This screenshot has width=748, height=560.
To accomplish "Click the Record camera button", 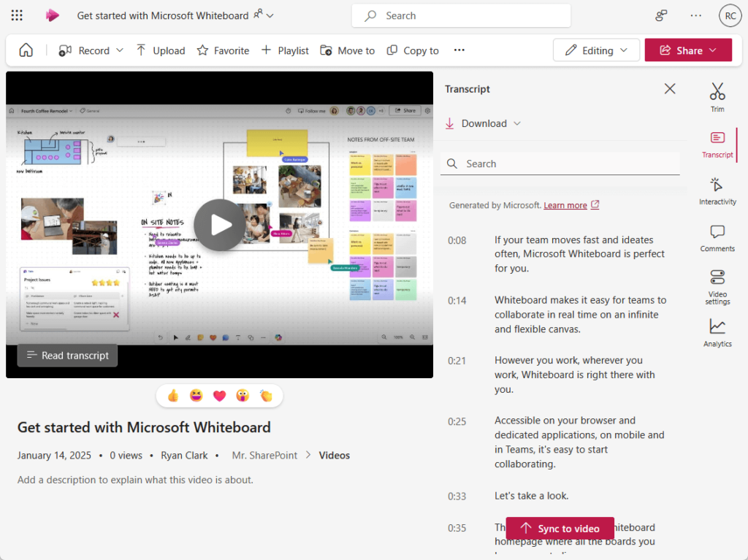I will point(84,50).
